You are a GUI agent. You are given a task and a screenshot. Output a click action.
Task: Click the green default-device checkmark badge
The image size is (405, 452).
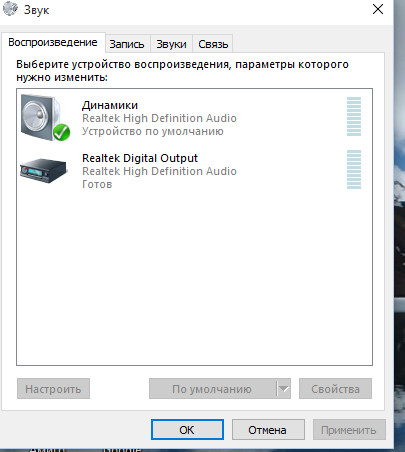coord(62,132)
